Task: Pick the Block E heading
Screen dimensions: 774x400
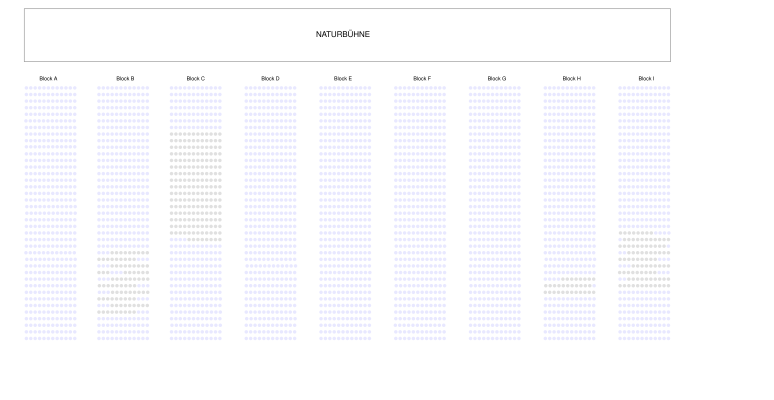Action: (343, 78)
